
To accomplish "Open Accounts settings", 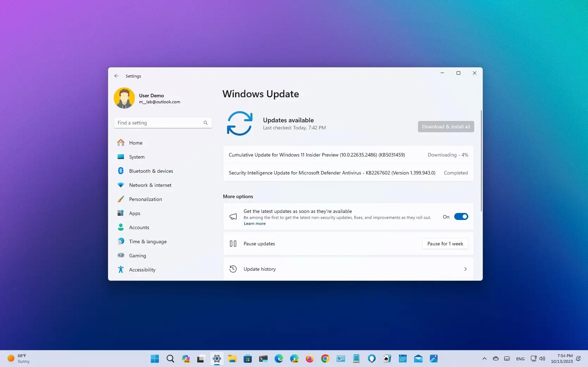I will 163,227.
